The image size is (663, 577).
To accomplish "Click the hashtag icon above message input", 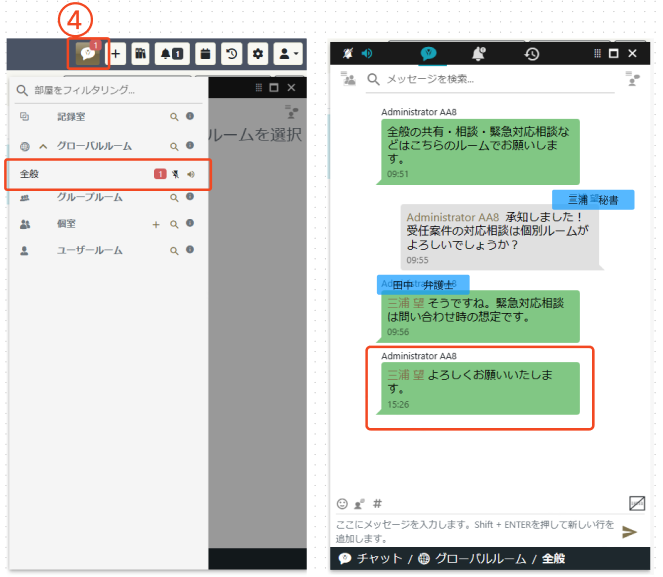I will click(377, 503).
